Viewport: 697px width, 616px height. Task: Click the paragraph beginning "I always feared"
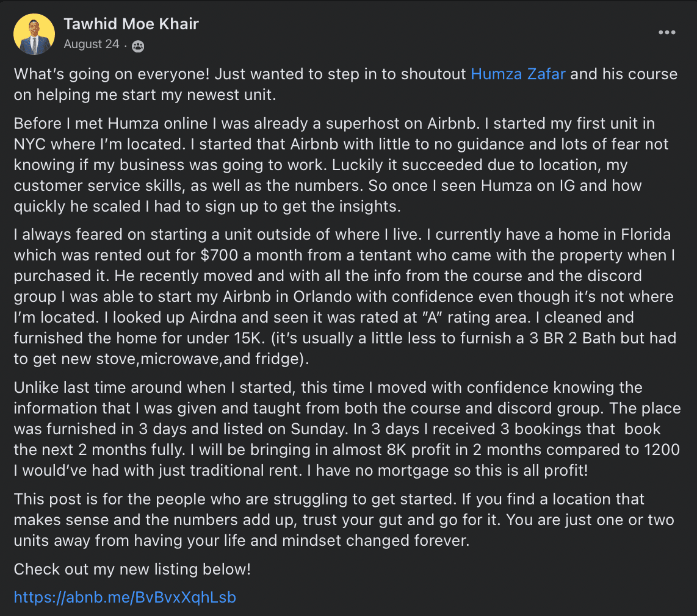(342, 296)
